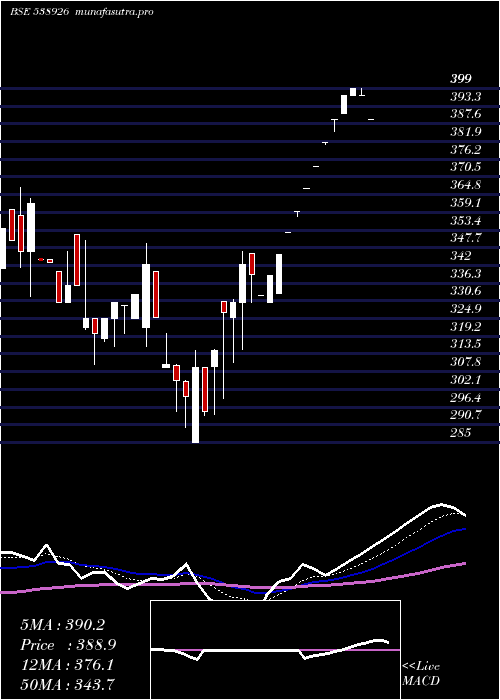Click the '12MA : 376.1' readout
Screen dimensions: 500x700
pyautogui.click(x=67, y=665)
